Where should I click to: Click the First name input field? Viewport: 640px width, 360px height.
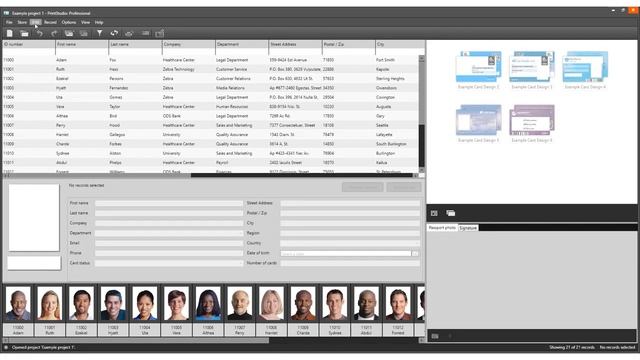coord(169,203)
